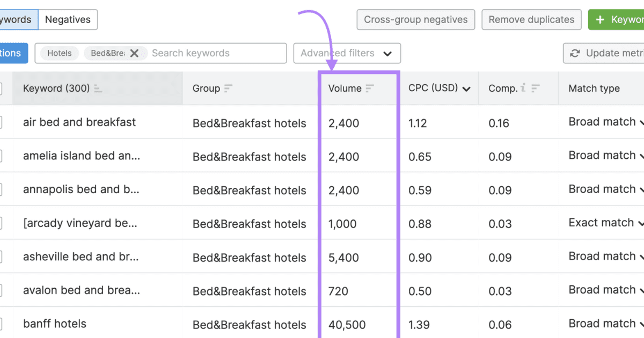
Task: Open match type dropdown for annapolis row
Action: click(641, 189)
